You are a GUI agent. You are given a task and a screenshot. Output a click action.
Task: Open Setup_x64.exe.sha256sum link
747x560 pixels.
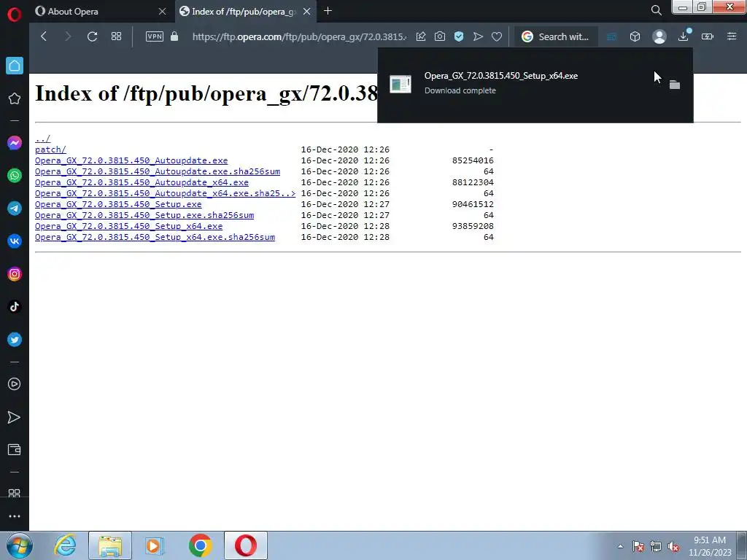click(155, 237)
